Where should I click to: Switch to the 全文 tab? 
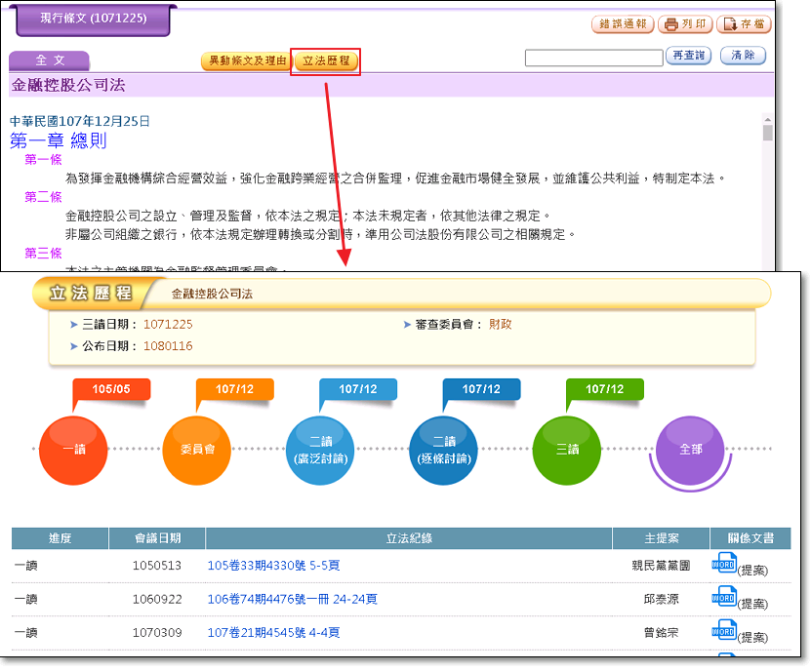[49, 60]
